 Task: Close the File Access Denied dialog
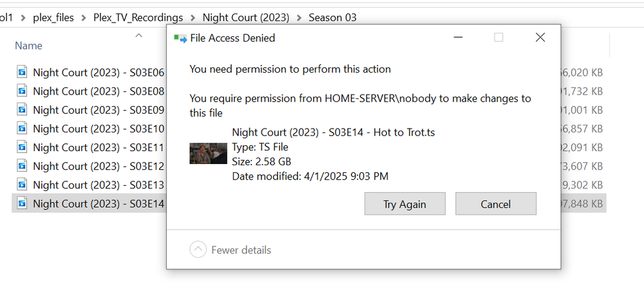(540, 38)
